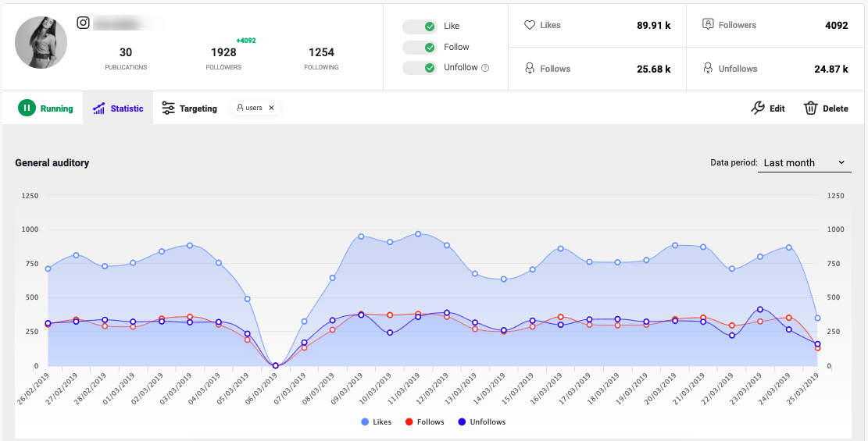868x441 pixels.
Task: Open the Data period Last month dropdown
Action: click(x=805, y=162)
